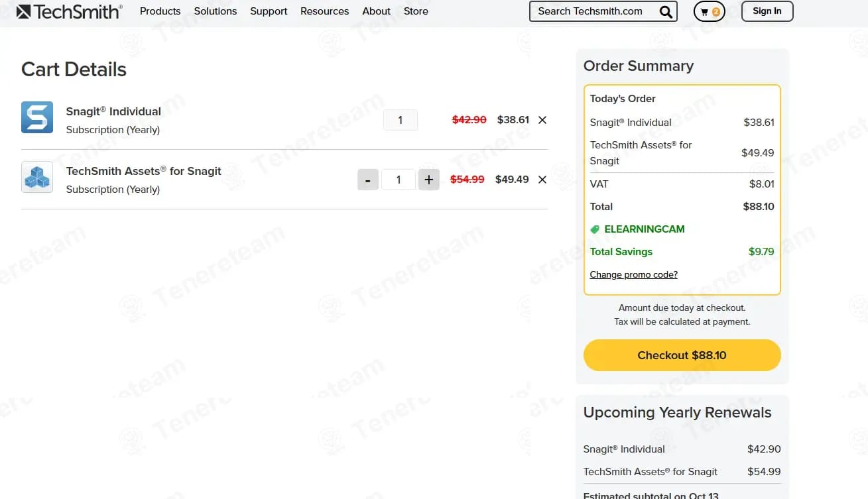Click $38.61 price in Order Summary
The width and height of the screenshot is (868, 499).
tap(759, 123)
